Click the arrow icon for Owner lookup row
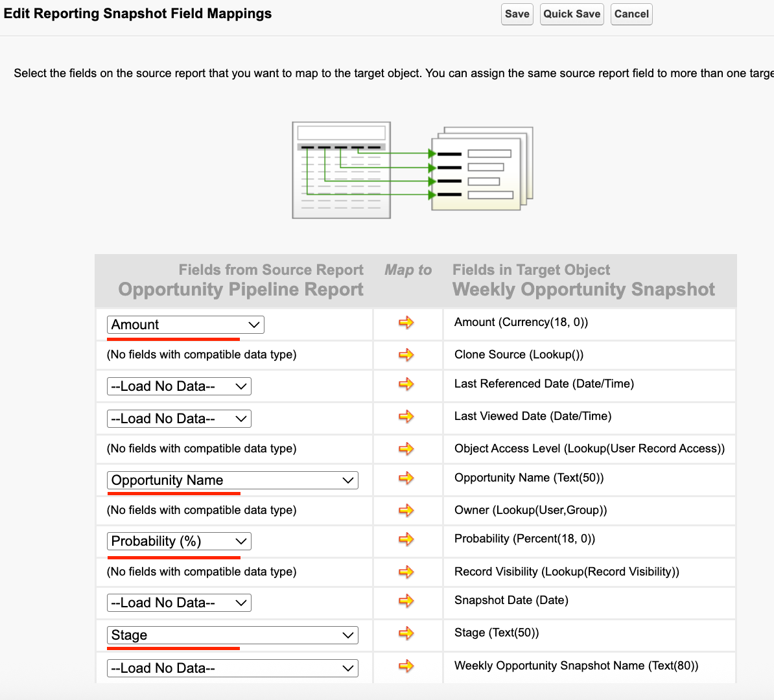The width and height of the screenshot is (774, 700). [x=406, y=511]
